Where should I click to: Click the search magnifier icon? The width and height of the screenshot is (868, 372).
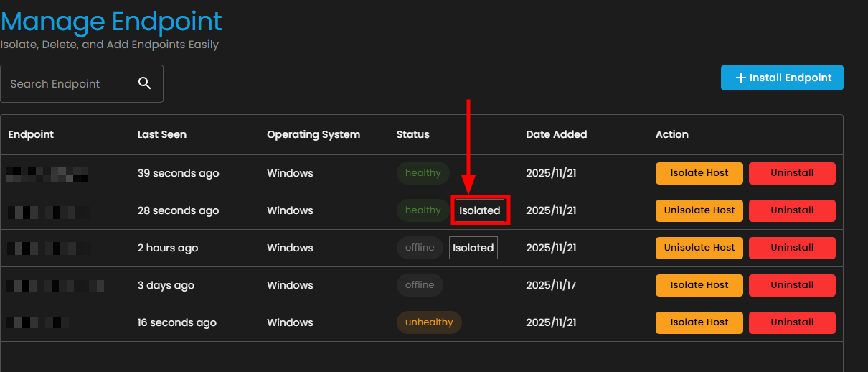click(x=144, y=83)
